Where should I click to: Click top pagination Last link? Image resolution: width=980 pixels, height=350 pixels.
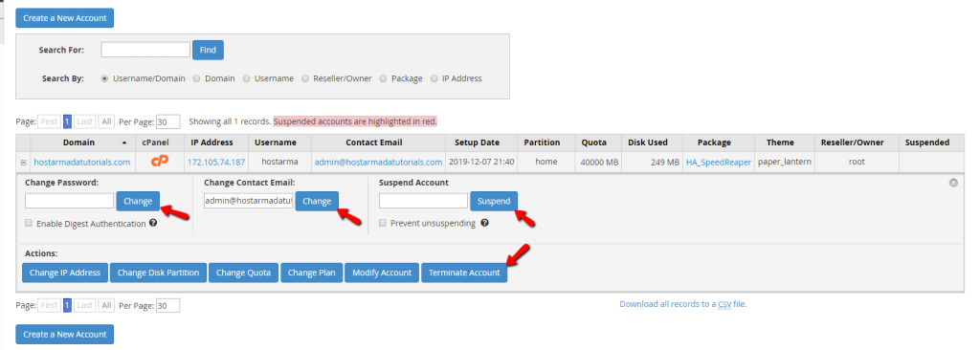85,121
